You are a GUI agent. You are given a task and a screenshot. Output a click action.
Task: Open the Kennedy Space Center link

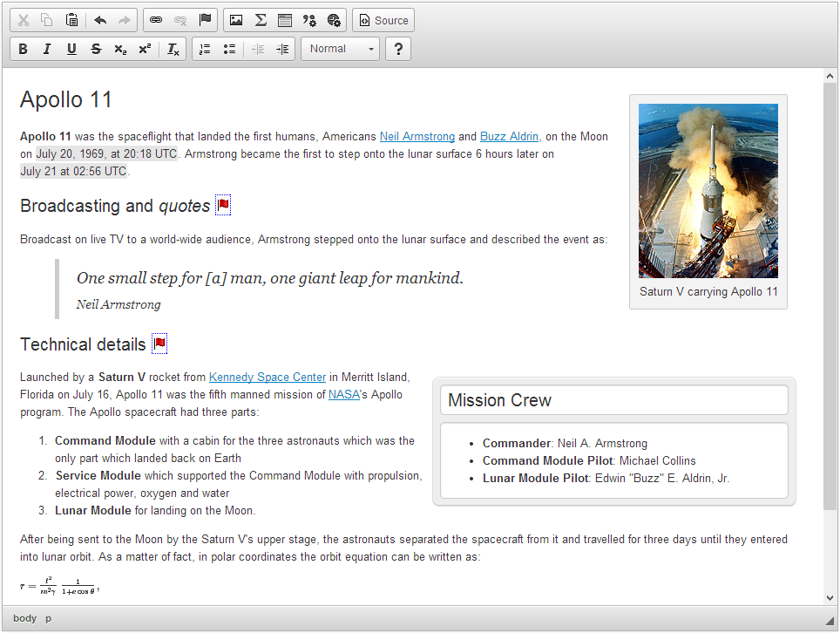coord(268,378)
